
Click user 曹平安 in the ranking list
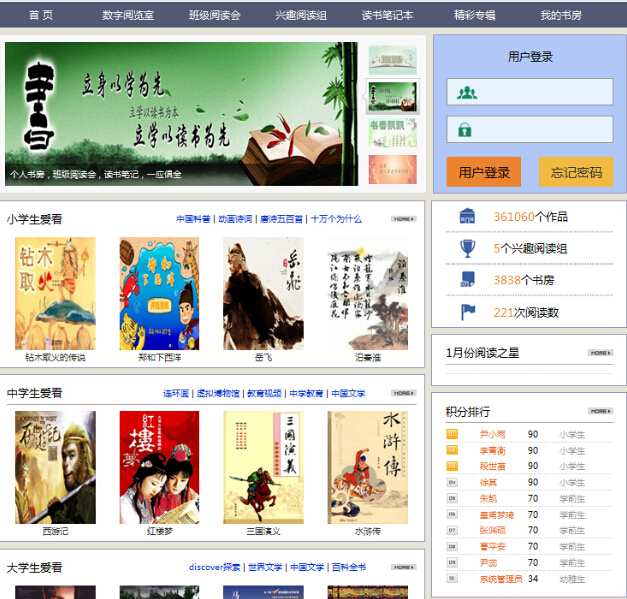pyautogui.click(x=493, y=547)
